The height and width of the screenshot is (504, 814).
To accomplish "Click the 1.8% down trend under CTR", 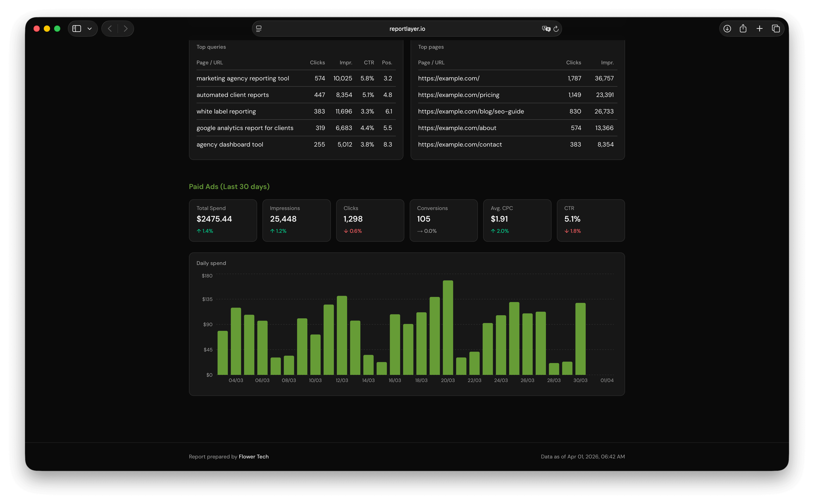I will [573, 231].
